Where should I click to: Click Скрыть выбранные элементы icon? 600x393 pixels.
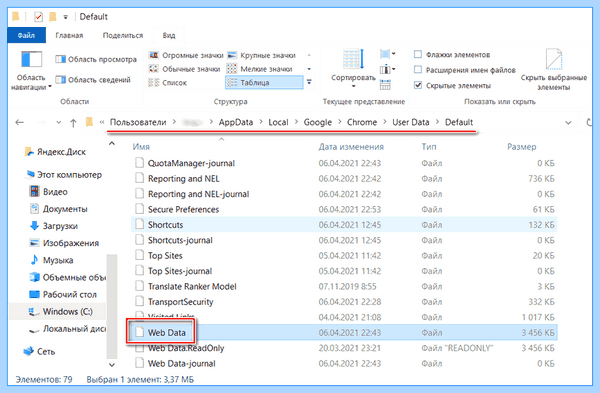click(554, 59)
